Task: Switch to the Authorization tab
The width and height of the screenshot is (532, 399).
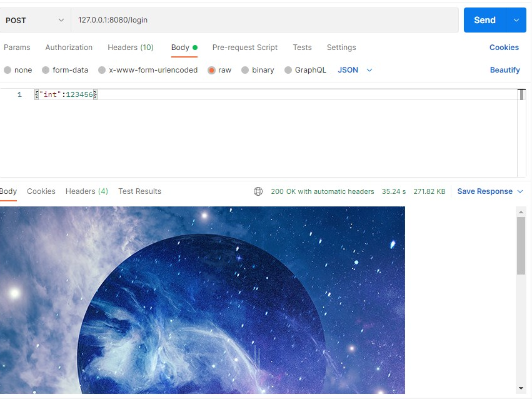Action: (69, 48)
